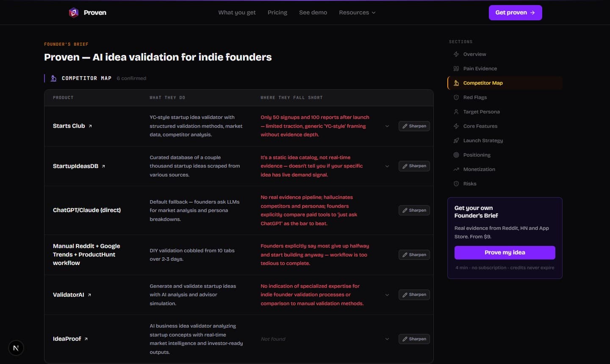Click the "No real evidence pipeline" shortfall text
610x364 pixels.
(x=309, y=210)
